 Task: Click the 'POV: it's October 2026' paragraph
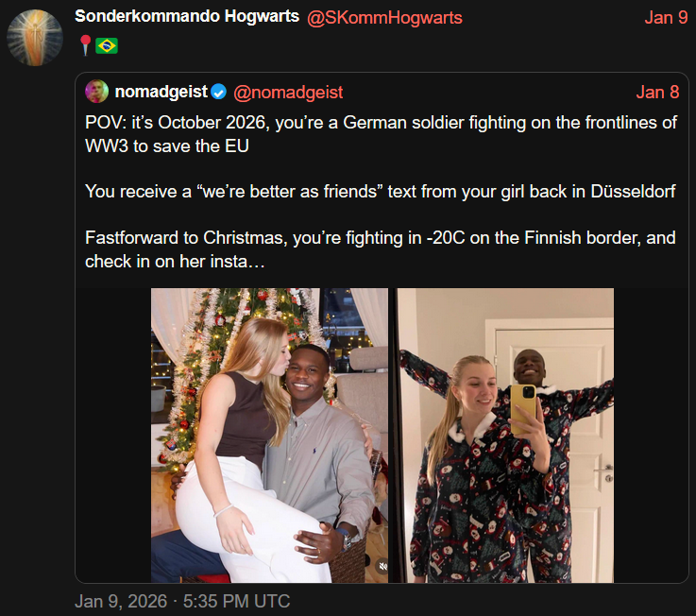click(x=381, y=134)
